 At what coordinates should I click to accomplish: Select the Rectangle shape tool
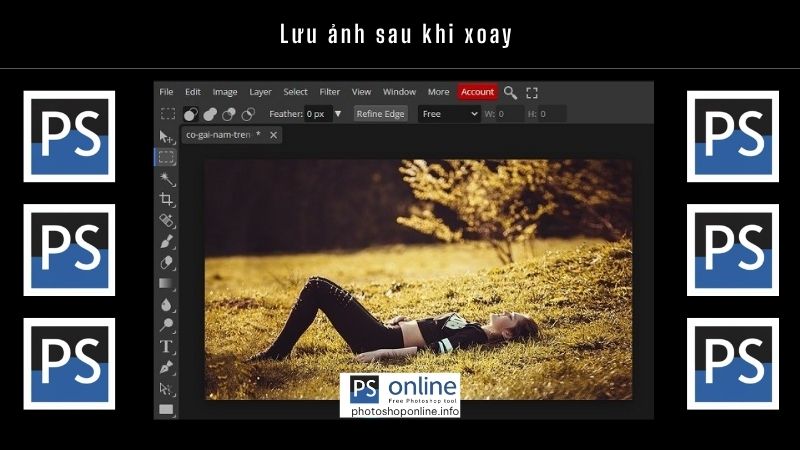167,409
